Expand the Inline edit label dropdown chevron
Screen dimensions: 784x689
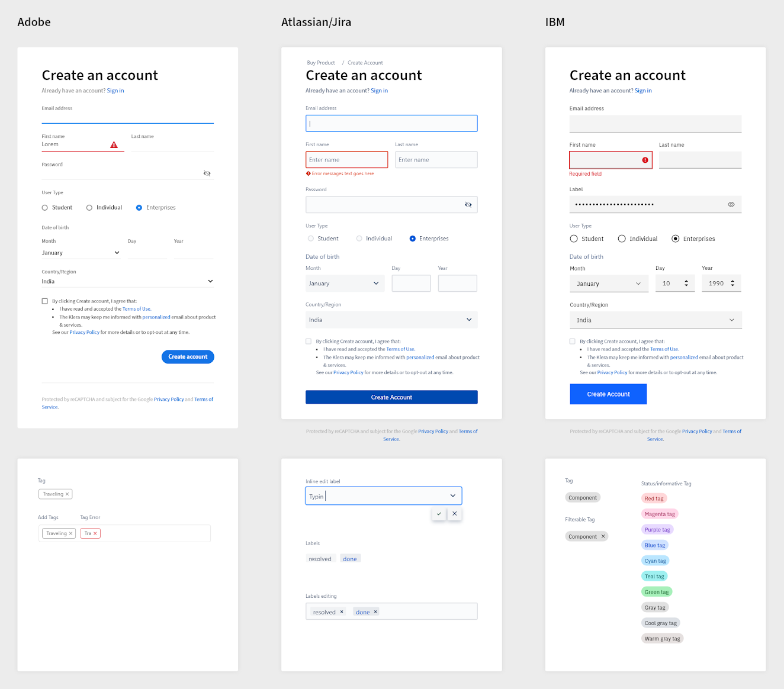(453, 496)
